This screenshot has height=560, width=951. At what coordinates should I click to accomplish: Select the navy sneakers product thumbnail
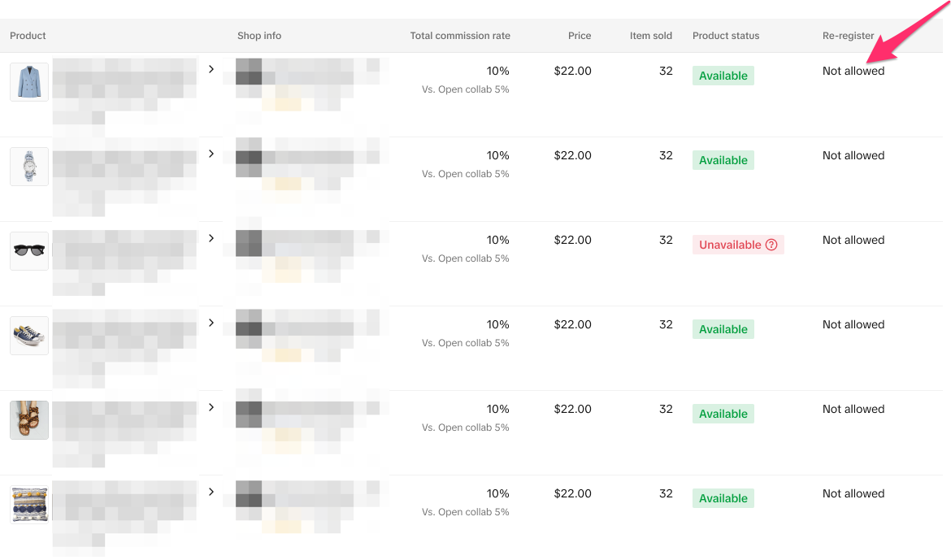click(29, 336)
